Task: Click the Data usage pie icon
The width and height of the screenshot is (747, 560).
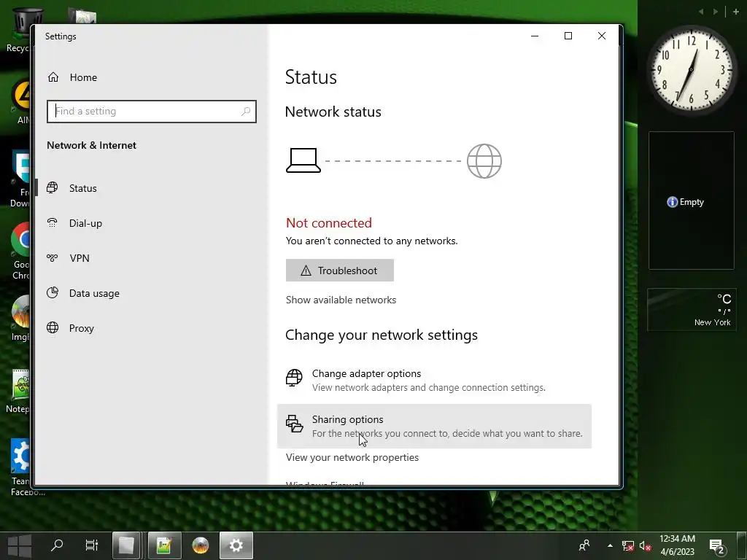Action: coord(53,292)
